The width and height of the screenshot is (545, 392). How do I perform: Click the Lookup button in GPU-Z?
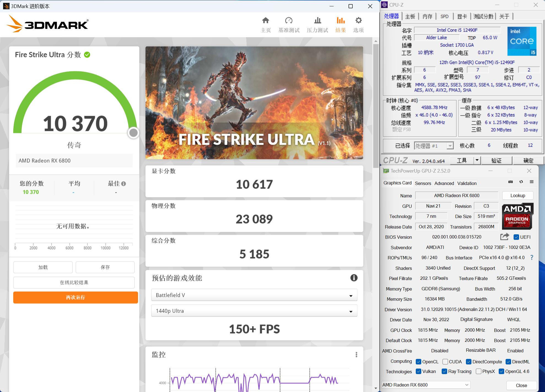pos(517,195)
